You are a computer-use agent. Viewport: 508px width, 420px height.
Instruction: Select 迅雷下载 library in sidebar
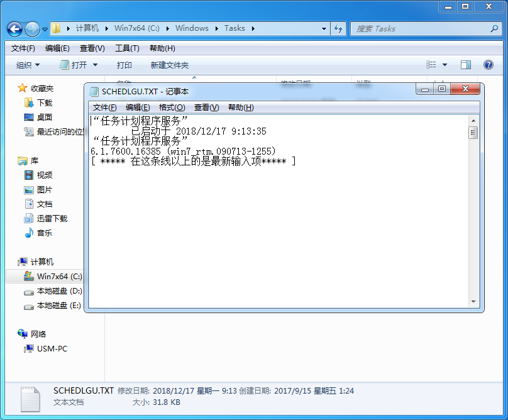[x=52, y=218]
